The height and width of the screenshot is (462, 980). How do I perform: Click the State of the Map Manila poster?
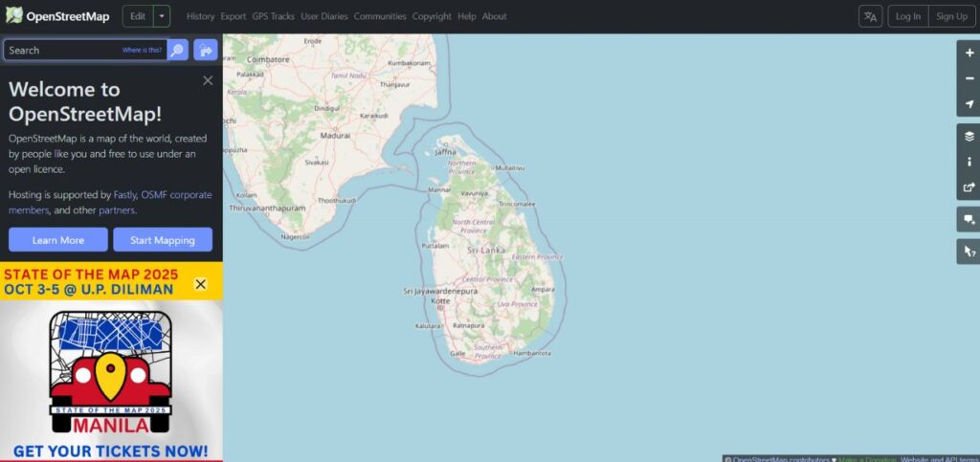[x=111, y=381]
